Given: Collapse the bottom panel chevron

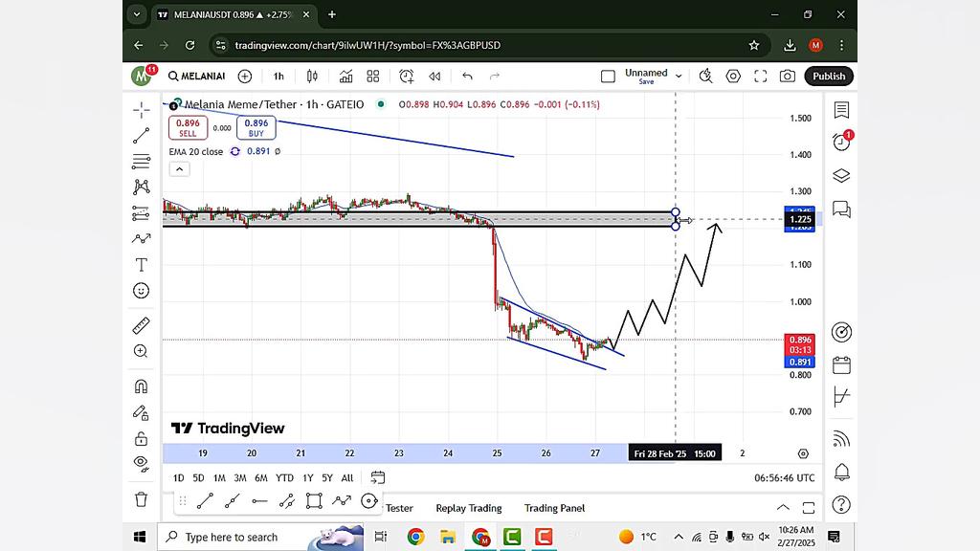Looking at the screenshot, I should coord(783,508).
